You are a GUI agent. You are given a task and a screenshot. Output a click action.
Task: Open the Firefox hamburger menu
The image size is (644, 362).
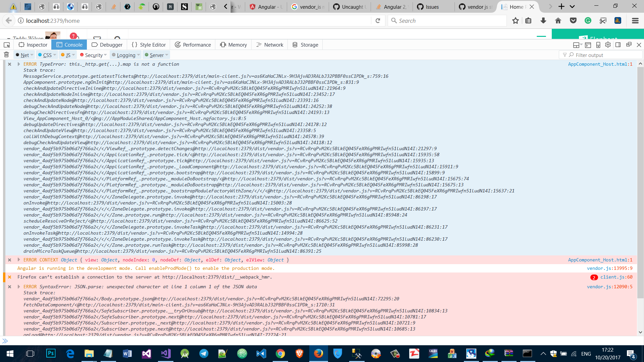click(x=635, y=21)
